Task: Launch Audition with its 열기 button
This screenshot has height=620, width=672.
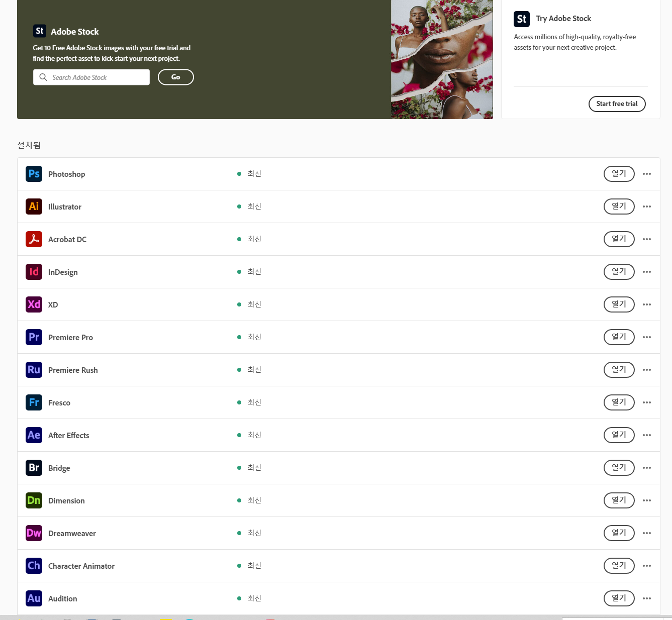Action: (619, 598)
